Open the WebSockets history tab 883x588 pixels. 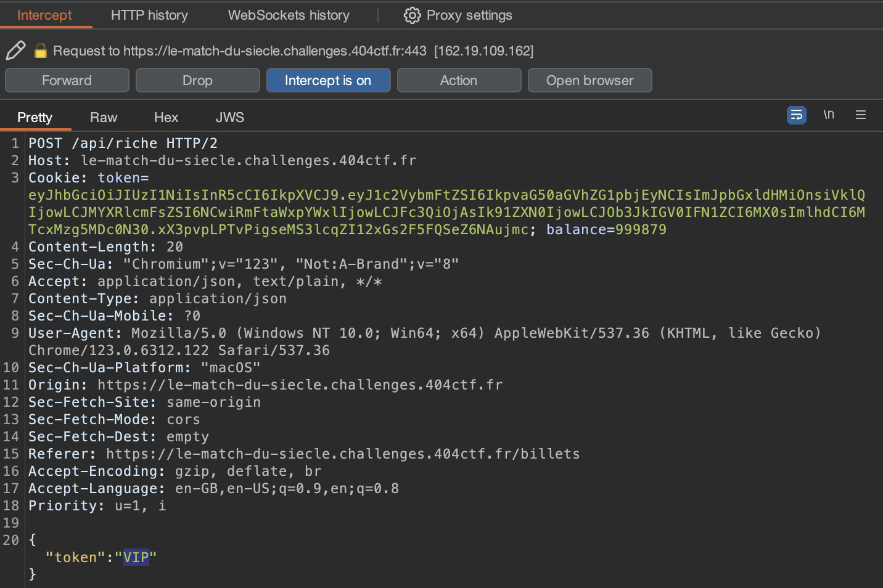click(x=289, y=15)
